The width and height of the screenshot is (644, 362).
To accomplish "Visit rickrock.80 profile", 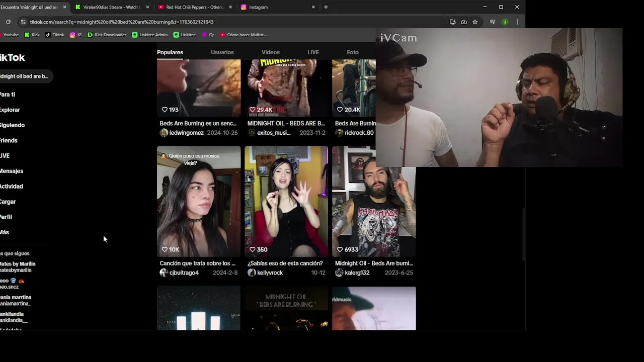I will point(359,133).
